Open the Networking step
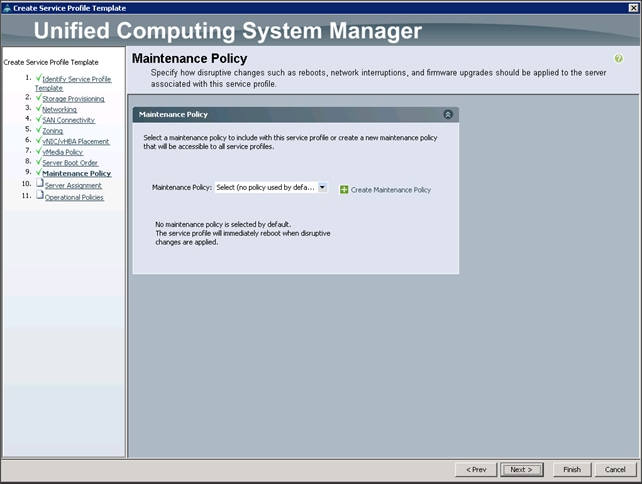 point(59,109)
